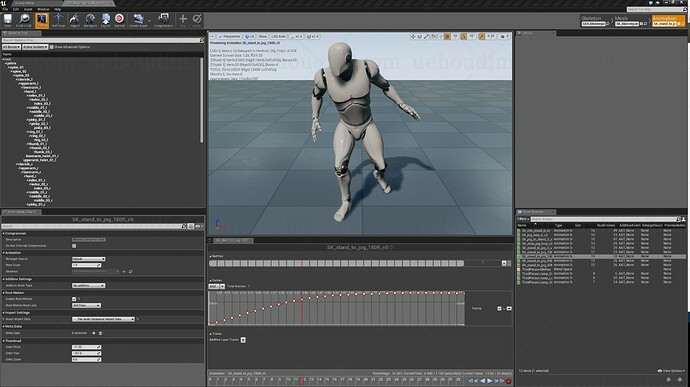Click search magnifier in Skeleton Tree
This screenshot has height=387, width=690.
pyautogui.click(x=202, y=41)
